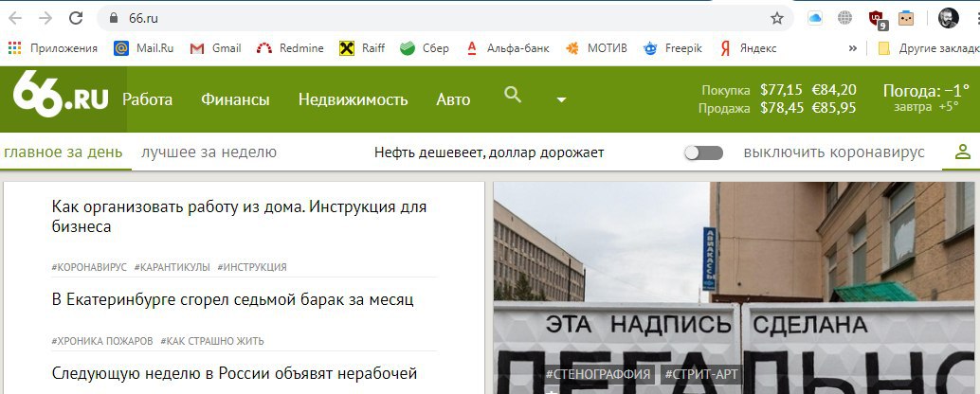Open the globe extension icon
This screenshot has width=980, height=394.
(x=845, y=18)
